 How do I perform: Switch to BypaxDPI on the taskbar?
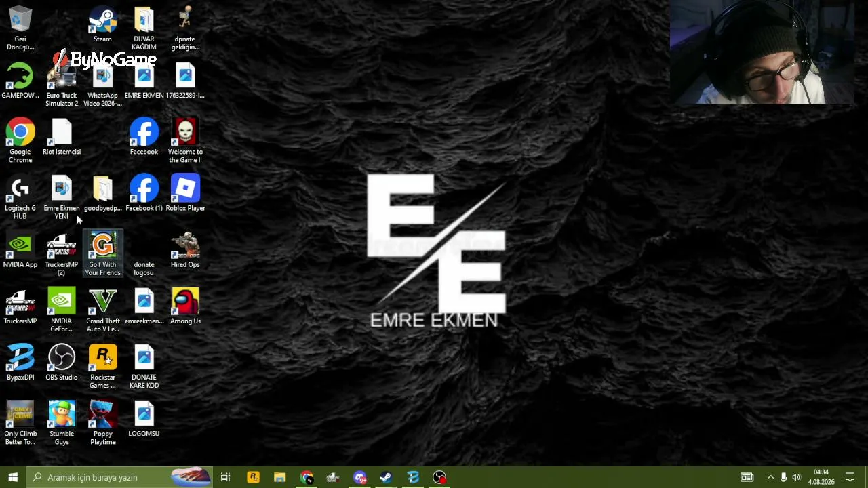(413, 477)
